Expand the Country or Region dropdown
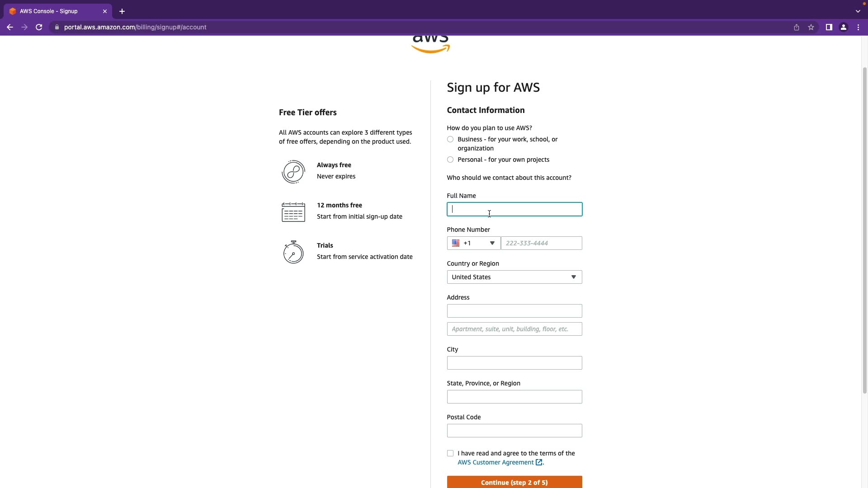868x488 pixels. (x=514, y=277)
